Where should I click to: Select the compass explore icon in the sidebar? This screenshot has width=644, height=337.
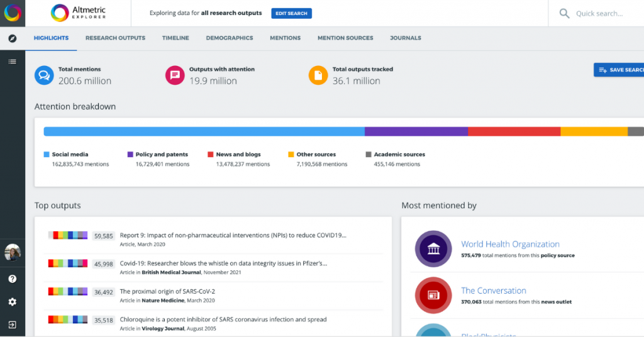(13, 38)
